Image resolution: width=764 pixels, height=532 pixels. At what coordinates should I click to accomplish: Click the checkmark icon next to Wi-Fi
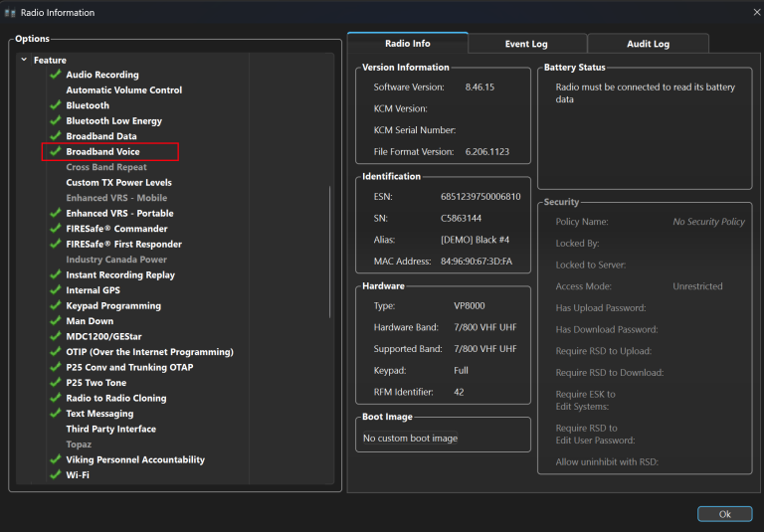[56, 475]
